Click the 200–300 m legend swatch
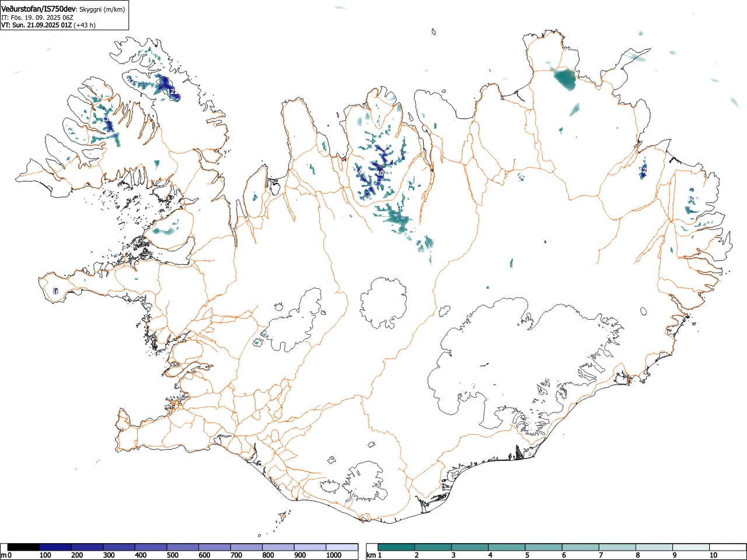This screenshot has width=747, height=560. point(87,547)
